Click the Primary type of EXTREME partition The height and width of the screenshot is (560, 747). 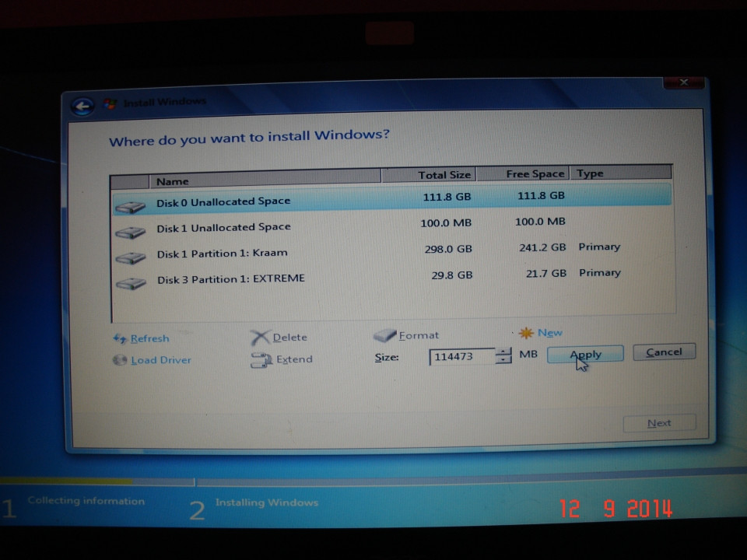(x=600, y=273)
